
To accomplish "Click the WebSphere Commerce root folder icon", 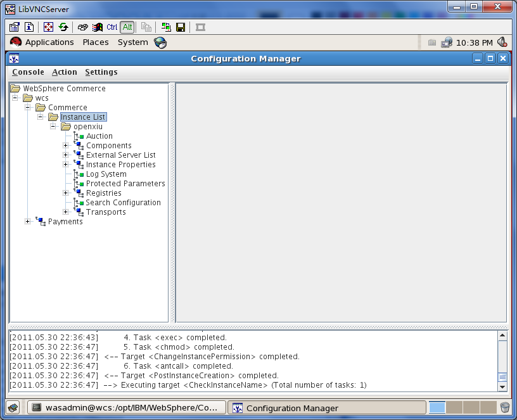I will point(15,88).
